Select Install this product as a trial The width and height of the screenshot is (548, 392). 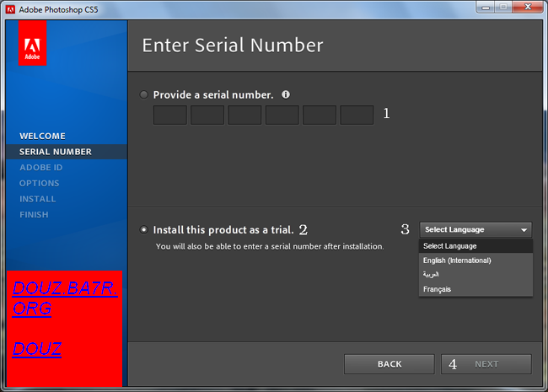pyautogui.click(x=143, y=230)
